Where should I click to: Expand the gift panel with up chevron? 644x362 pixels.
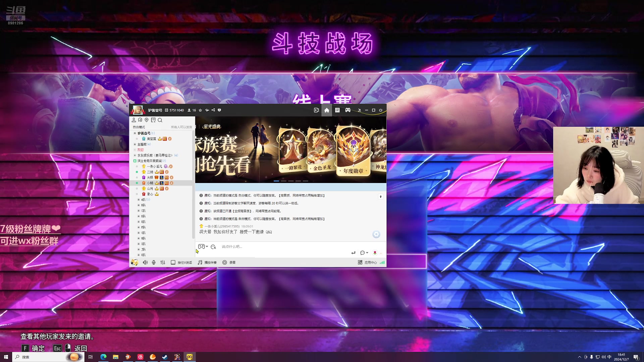click(381, 253)
